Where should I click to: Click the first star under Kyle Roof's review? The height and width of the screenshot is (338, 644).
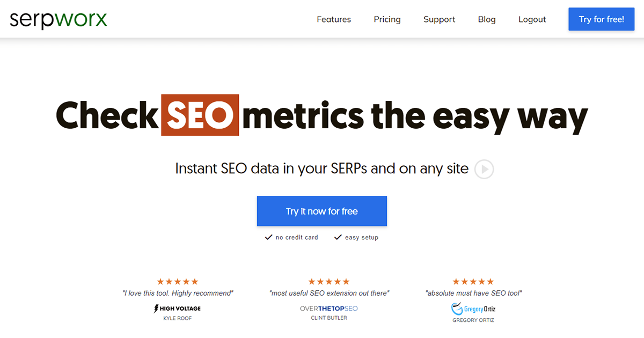pos(159,281)
